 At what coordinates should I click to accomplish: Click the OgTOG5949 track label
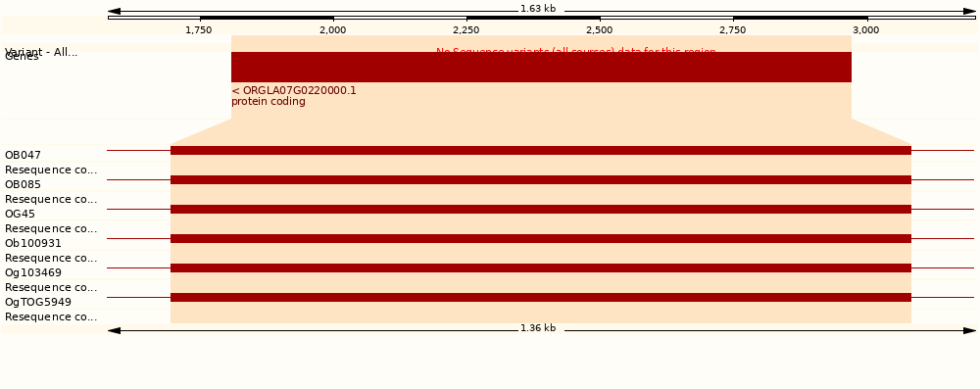point(38,302)
